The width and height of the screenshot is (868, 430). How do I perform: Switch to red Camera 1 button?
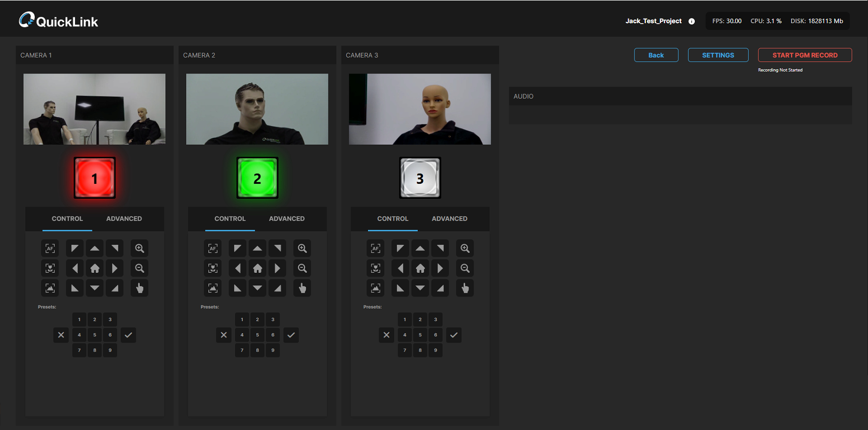coord(95,178)
